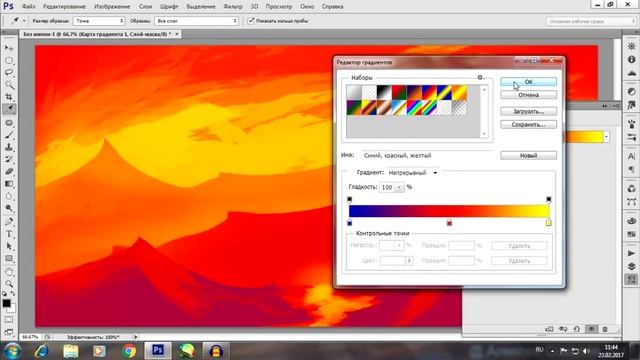Select the Eyedropper tool in the toolbox
640x360 pixels.
9,109
